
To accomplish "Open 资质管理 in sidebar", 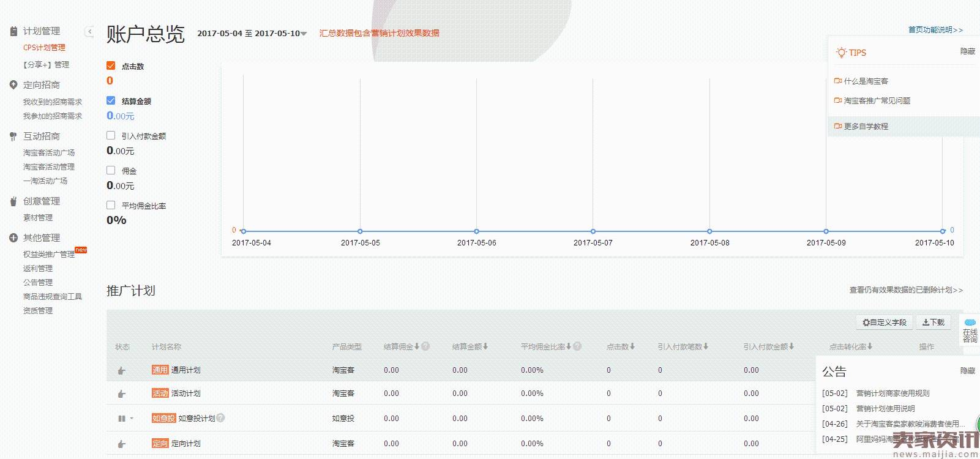I will (38, 311).
